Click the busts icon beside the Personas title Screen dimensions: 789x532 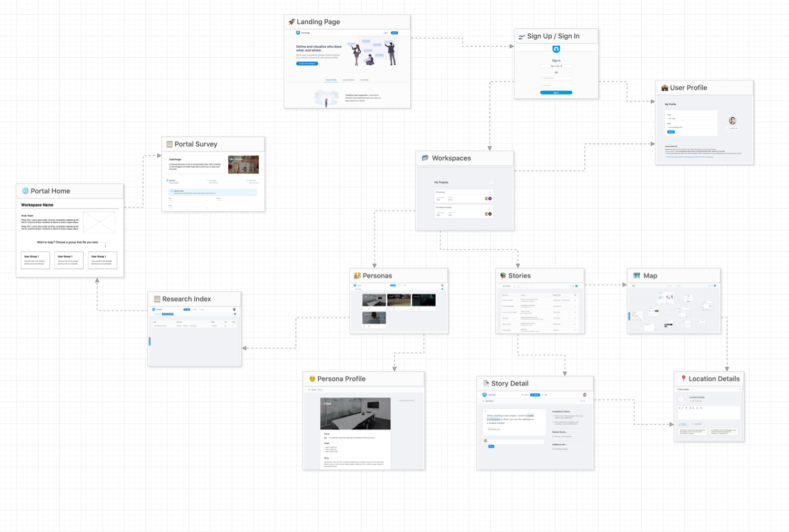tap(357, 275)
